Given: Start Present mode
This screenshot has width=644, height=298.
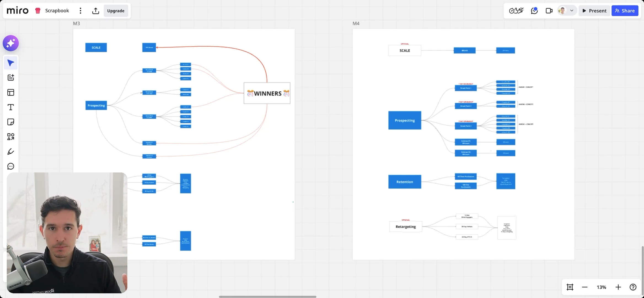Looking at the screenshot, I should (594, 11).
